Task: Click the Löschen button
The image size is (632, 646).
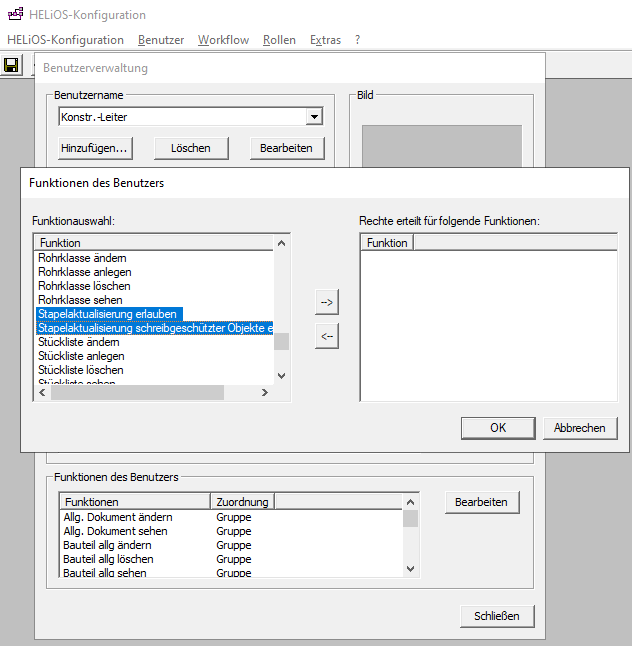Action: pyautogui.click(x=191, y=148)
